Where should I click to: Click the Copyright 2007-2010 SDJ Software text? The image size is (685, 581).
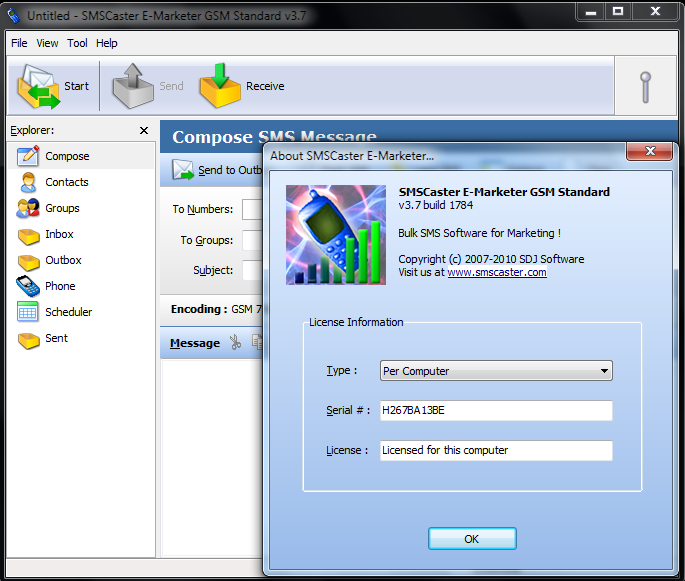[491, 259]
